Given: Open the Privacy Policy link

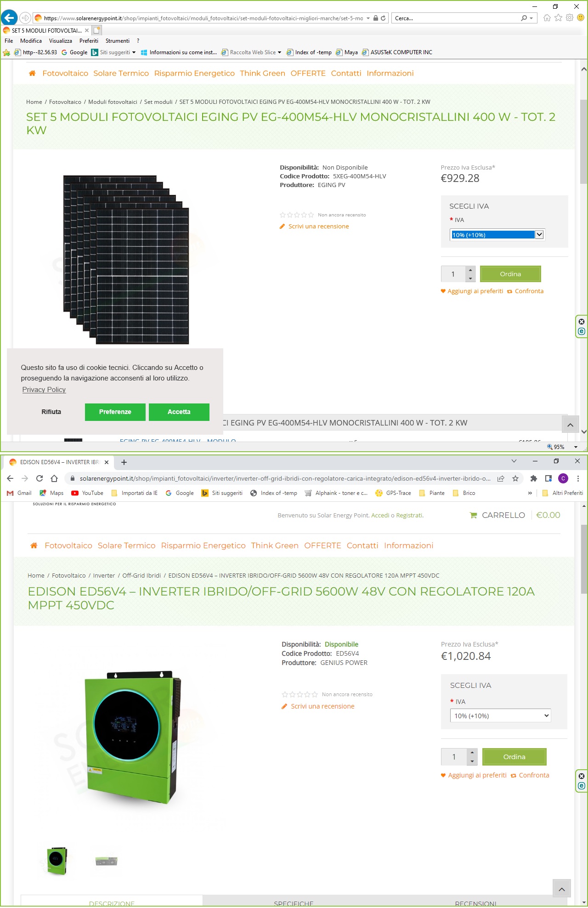Looking at the screenshot, I should pyautogui.click(x=44, y=390).
